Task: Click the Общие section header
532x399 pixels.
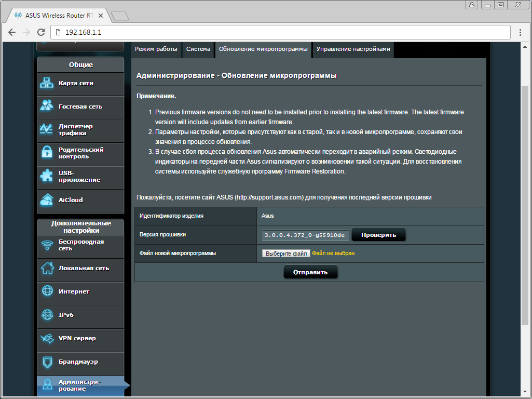Action: tap(81, 65)
